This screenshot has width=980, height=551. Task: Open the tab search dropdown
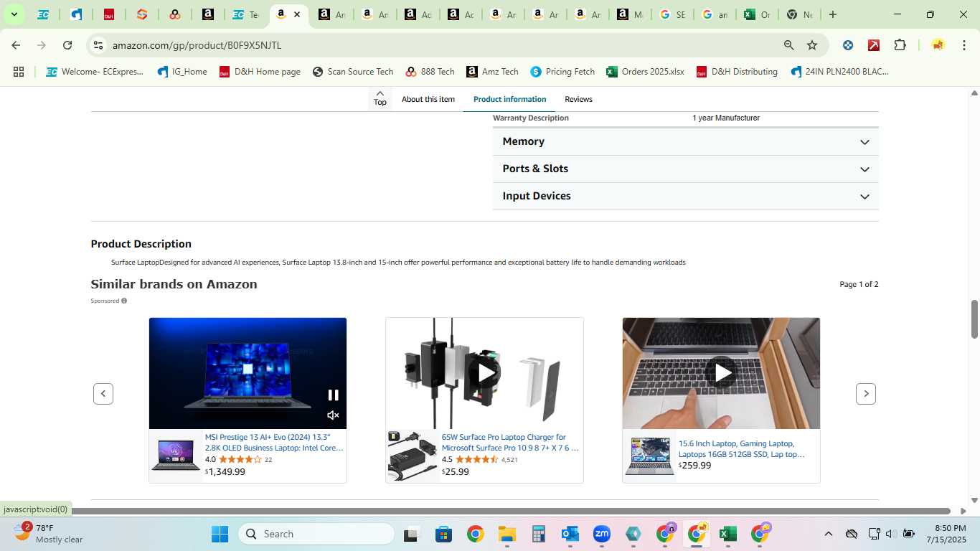pyautogui.click(x=14, y=14)
